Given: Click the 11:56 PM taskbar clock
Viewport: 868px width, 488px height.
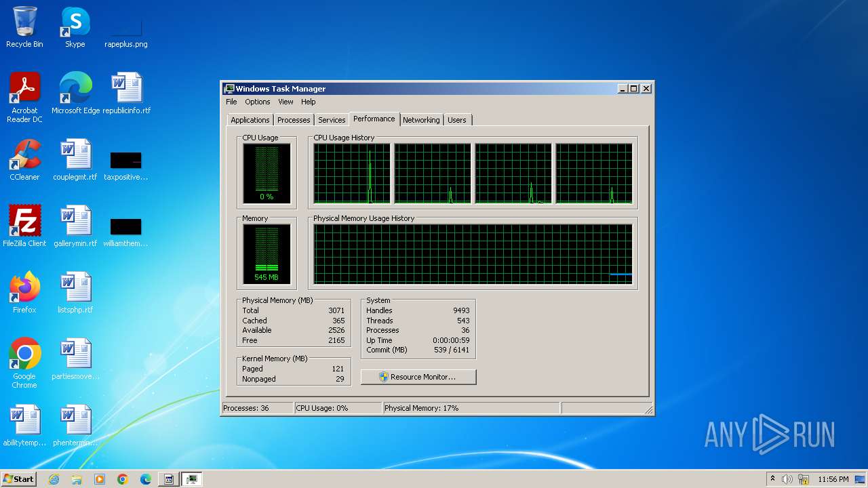Looking at the screenshot, I should tap(833, 479).
